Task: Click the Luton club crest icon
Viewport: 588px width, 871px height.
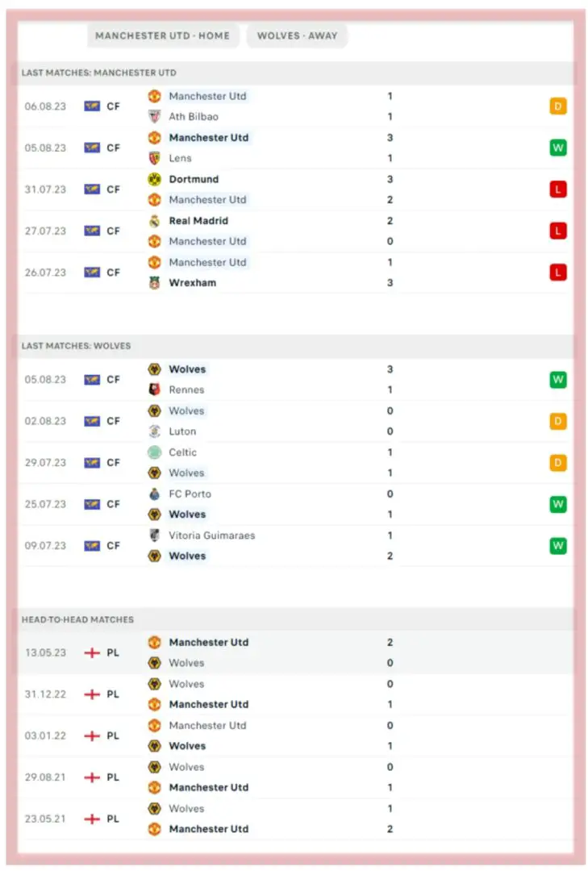Action: [x=154, y=431]
